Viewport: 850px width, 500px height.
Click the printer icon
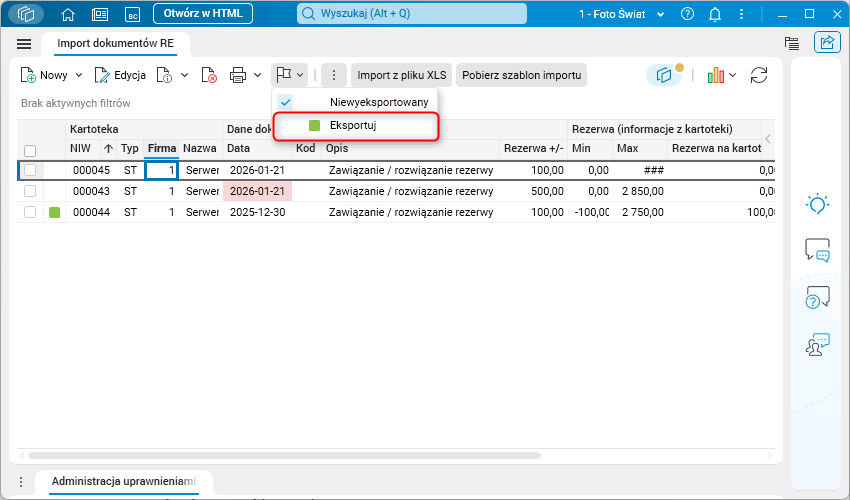click(x=238, y=75)
